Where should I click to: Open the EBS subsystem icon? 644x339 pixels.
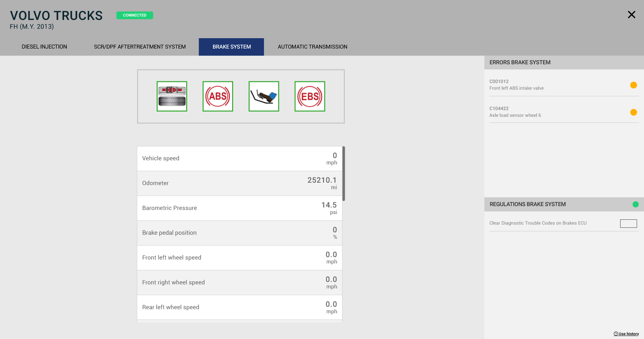click(310, 96)
